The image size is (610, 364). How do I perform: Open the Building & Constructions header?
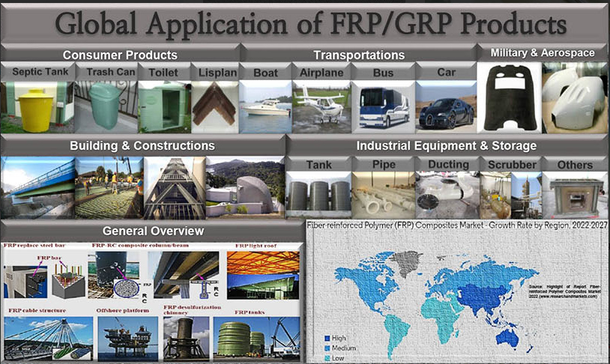tap(142, 145)
